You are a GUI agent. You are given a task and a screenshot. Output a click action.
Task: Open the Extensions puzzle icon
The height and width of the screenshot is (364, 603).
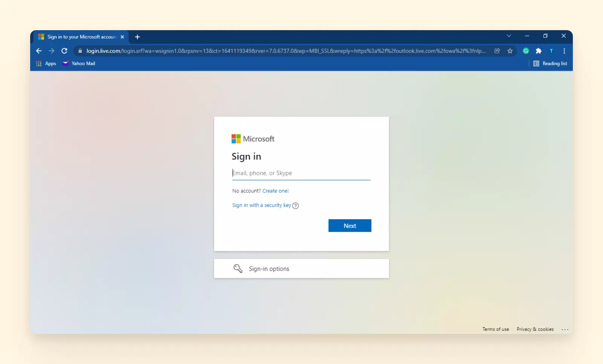click(539, 51)
